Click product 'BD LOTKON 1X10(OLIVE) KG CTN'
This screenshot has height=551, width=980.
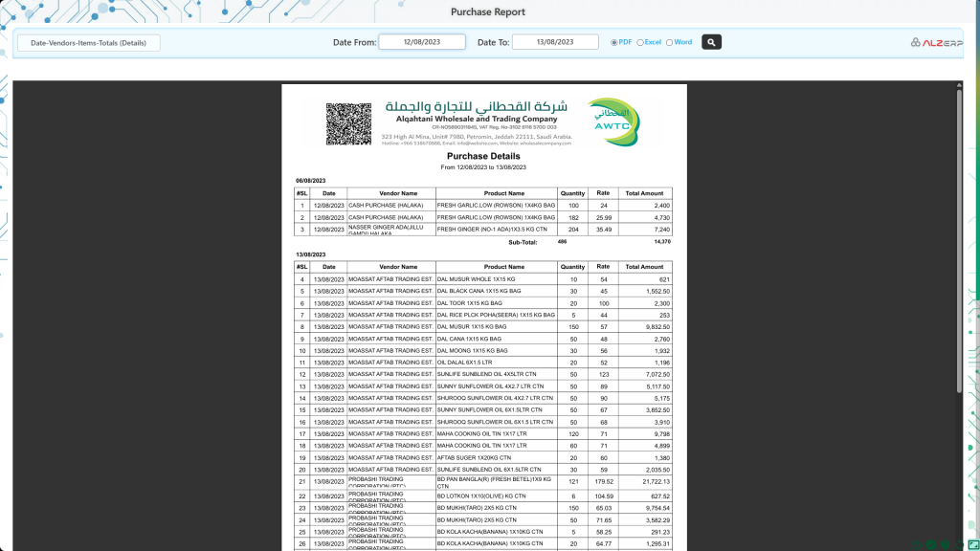pyautogui.click(x=481, y=496)
